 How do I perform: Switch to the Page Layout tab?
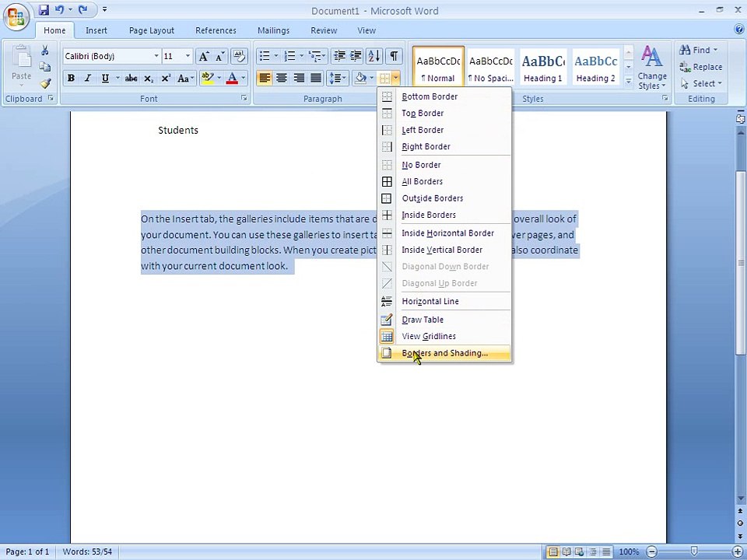click(152, 30)
